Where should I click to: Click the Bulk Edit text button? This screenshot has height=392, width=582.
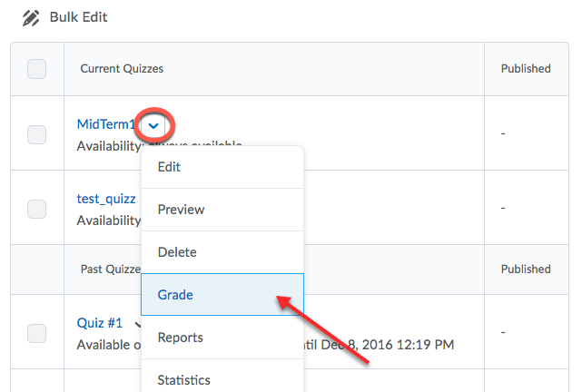[x=78, y=17]
